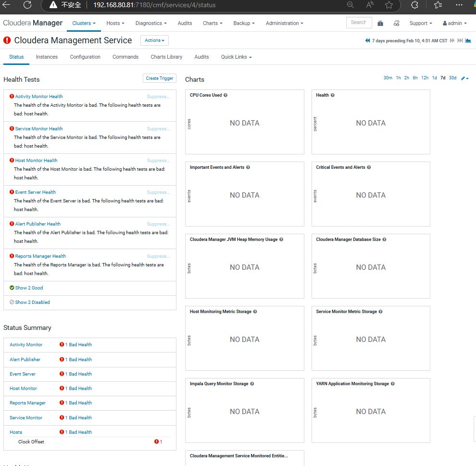Open the Diagnostics dropdown
Image resolution: width=476 pixels, height=466 pixels.
(151, 23)
